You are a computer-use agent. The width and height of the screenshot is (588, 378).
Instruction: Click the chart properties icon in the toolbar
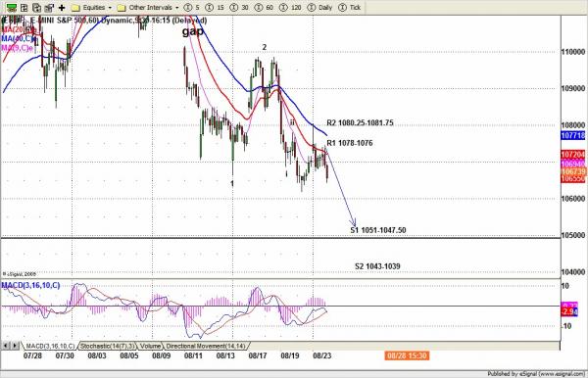pyautogui.click(x=49, y=8)
